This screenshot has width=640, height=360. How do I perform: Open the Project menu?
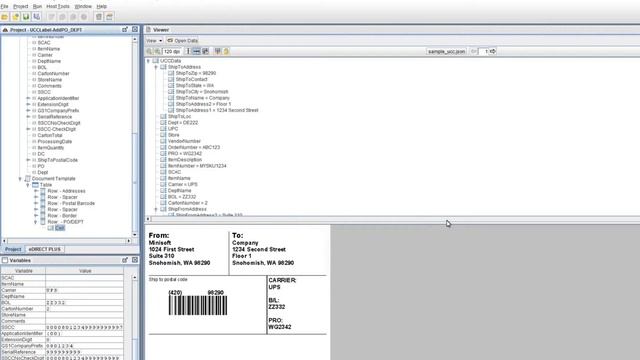point(21,7)
